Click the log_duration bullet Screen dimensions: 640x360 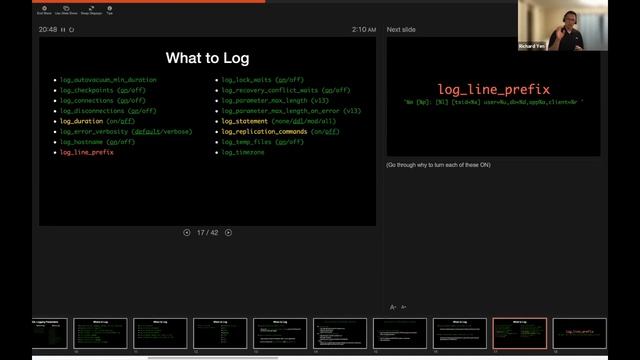pos(97,121)
